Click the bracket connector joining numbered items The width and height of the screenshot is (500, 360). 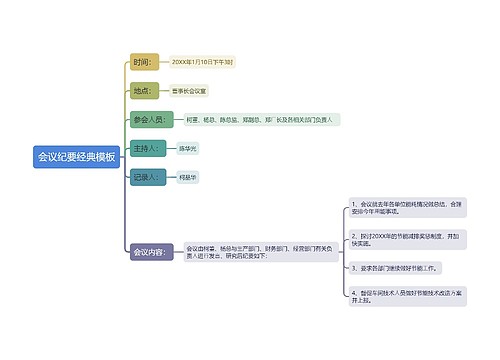pyautogui.click(x=344, y=252)
